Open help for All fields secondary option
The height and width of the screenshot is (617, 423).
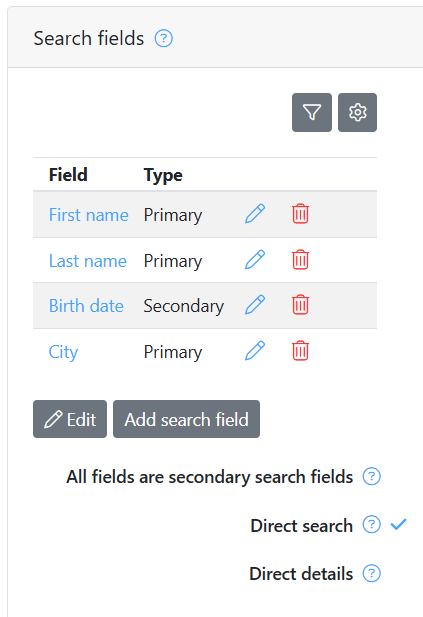tap(371, 477)
